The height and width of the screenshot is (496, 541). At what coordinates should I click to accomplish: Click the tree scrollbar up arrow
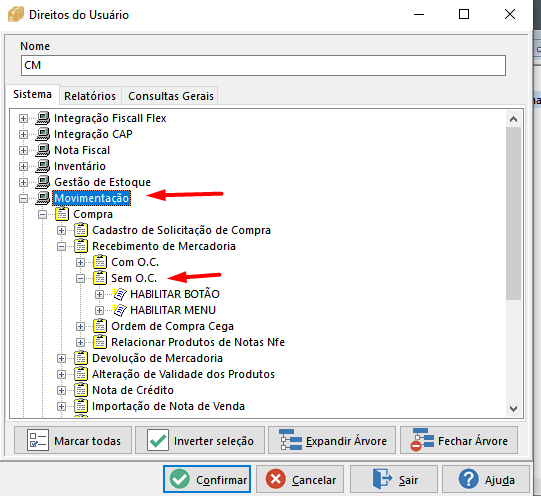click(x=513, y=119)
